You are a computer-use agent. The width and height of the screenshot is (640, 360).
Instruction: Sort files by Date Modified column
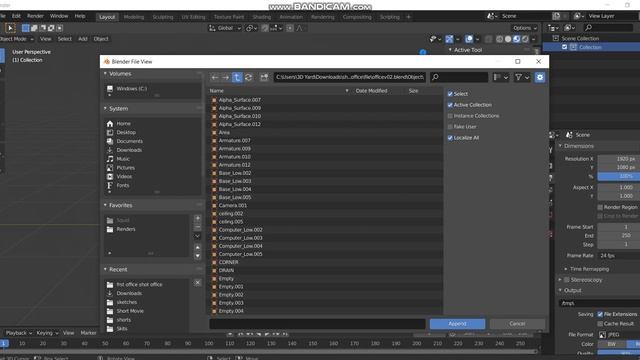point(371,91)
